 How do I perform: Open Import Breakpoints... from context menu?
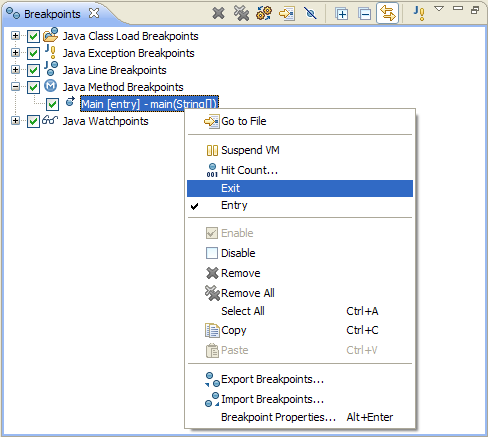pos(300,399)
